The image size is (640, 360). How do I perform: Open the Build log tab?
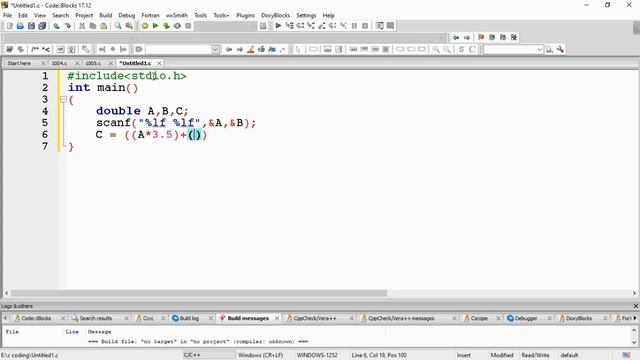click(189, 318)
